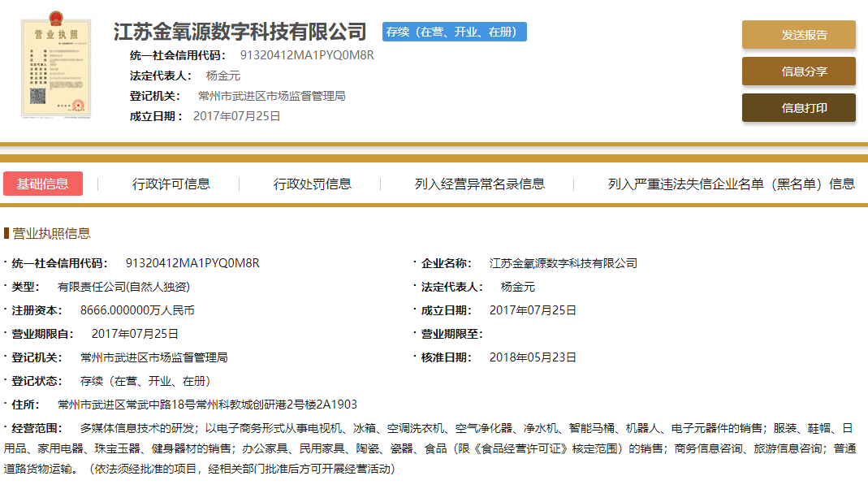Open the 列入经营异常名录信息 tab
Image resolution: width=868 pixels, height=489 pixels.
tap(479, 184)
